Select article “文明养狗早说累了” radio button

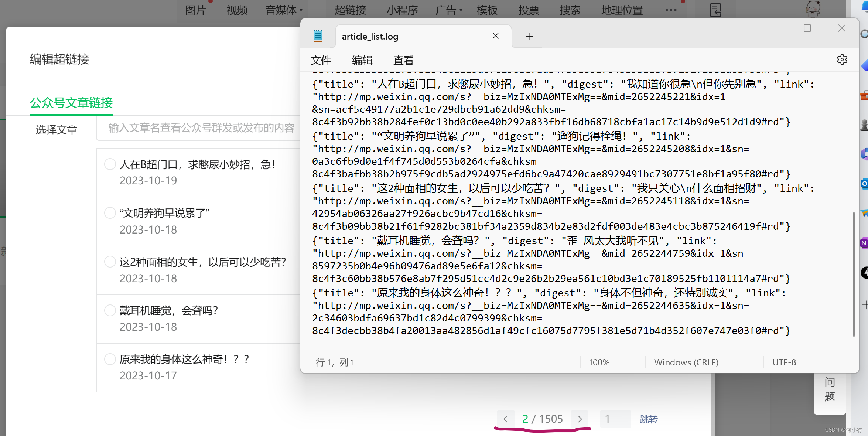click(x=110, y=213)
